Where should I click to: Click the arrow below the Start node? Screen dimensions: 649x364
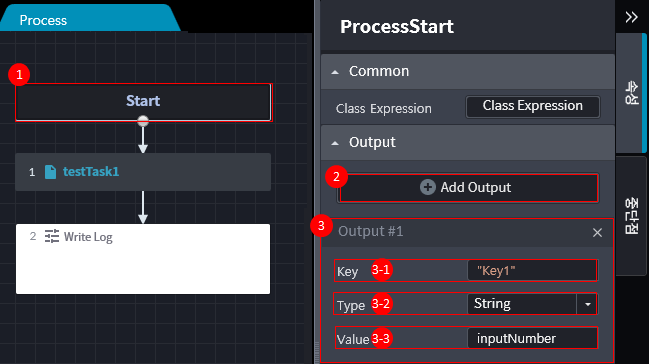coord(143,140)
